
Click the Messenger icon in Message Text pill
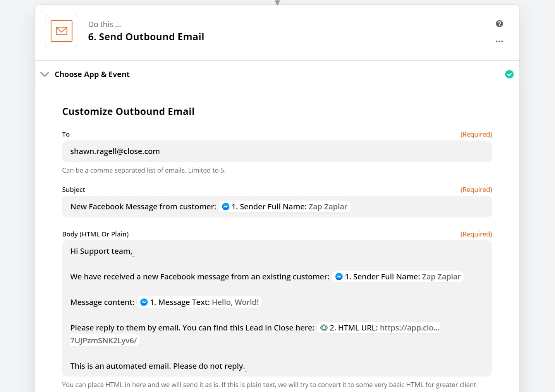[144, 302]
